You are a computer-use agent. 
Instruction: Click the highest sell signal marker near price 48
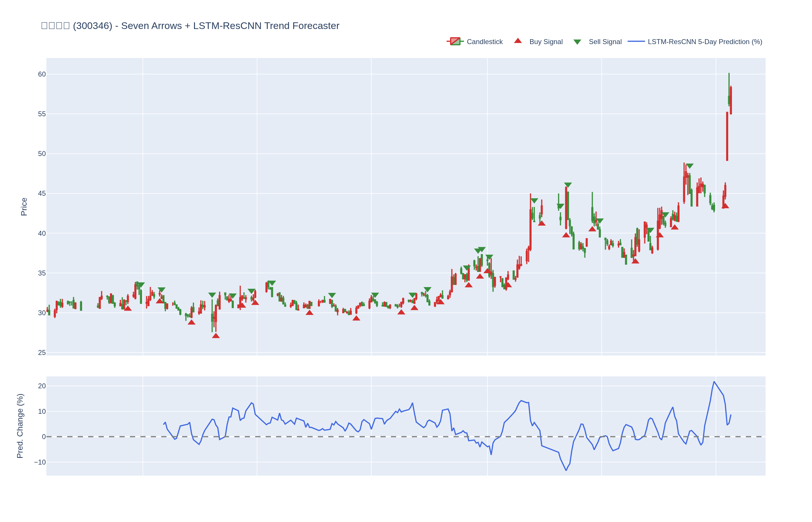pyautogui.click(x=690, y=166)
